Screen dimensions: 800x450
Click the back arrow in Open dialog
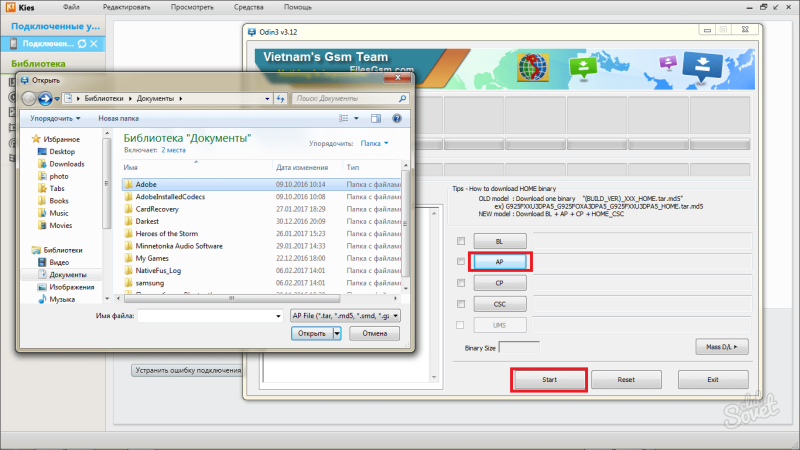tap(29, 98)
